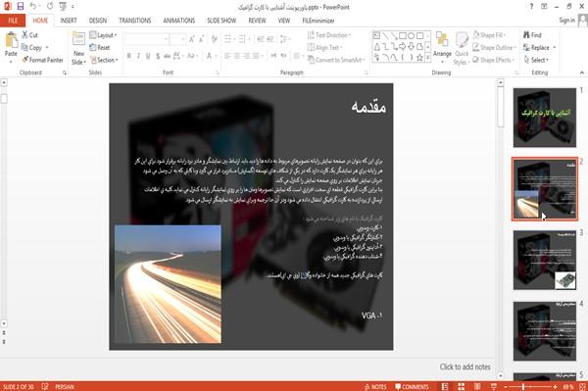Increase font size icon
Viewport: 588px width, 391px height.
point(192,39)
